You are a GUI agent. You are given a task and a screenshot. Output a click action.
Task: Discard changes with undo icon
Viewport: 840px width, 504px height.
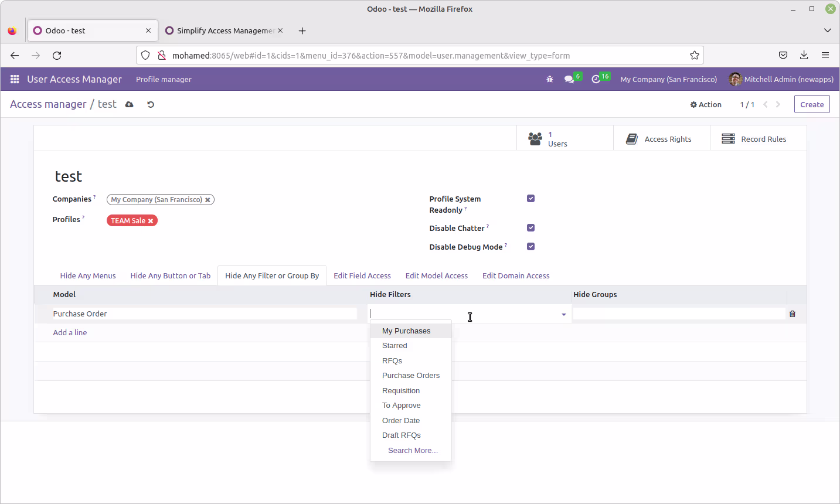tap(151, 104)
